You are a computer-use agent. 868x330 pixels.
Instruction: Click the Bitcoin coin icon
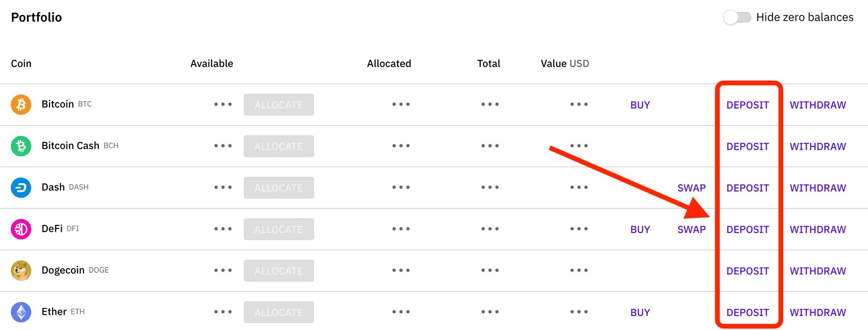(21, 105)
